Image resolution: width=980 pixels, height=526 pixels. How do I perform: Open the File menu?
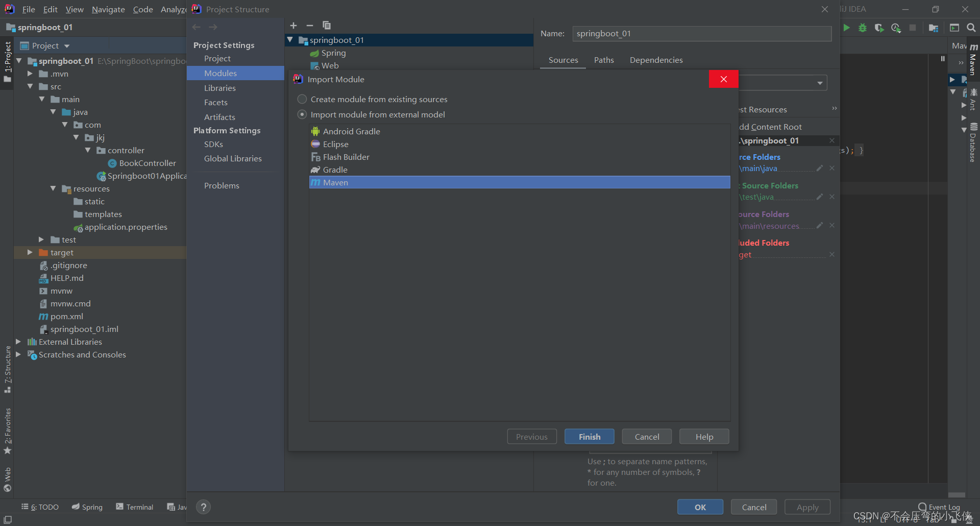[x=29, y=9]
